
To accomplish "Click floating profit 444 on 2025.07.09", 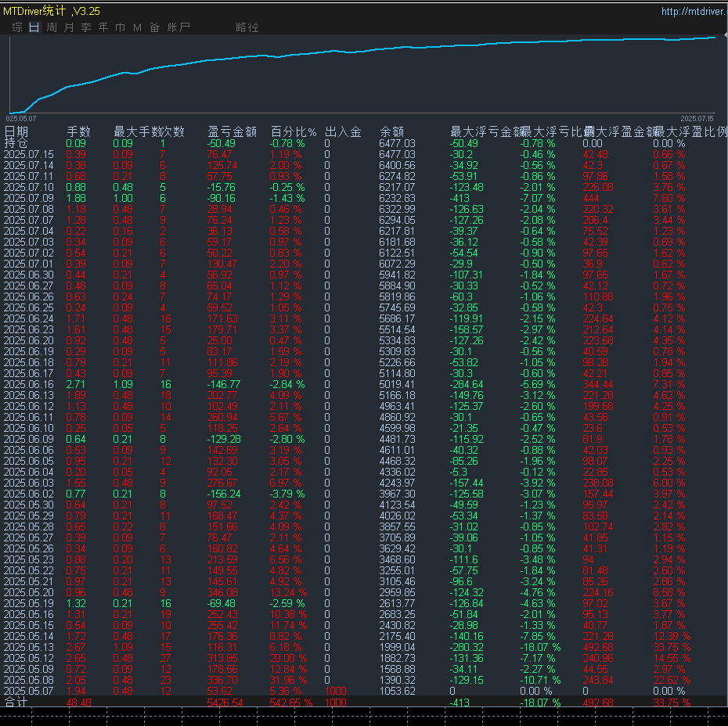I will 591,198.
